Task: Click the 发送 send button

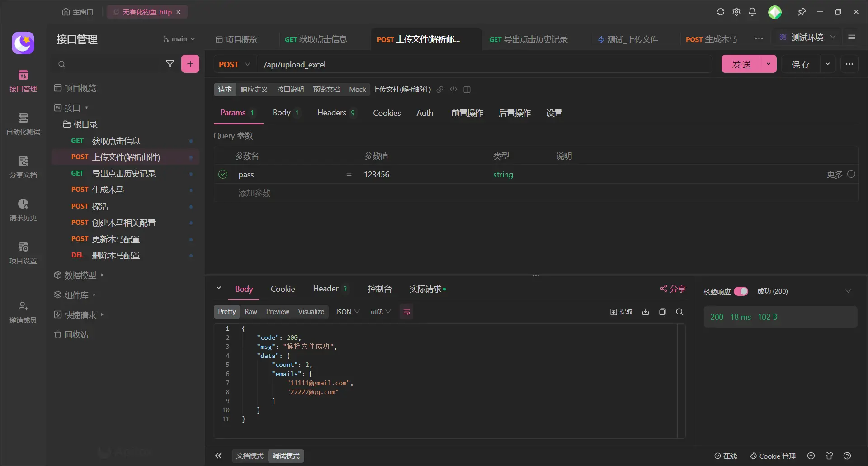Action: [x=741, y=64]
